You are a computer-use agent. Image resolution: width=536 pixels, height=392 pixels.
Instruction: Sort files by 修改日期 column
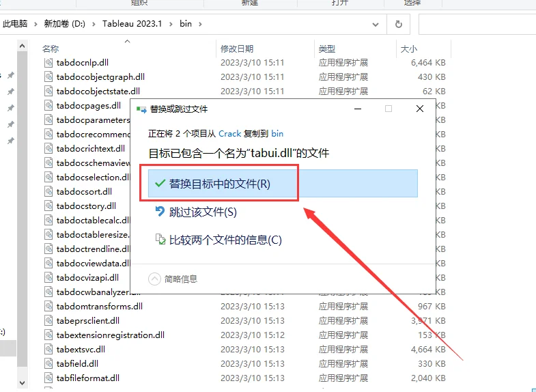pyautogui.click(x=237, y=48)
